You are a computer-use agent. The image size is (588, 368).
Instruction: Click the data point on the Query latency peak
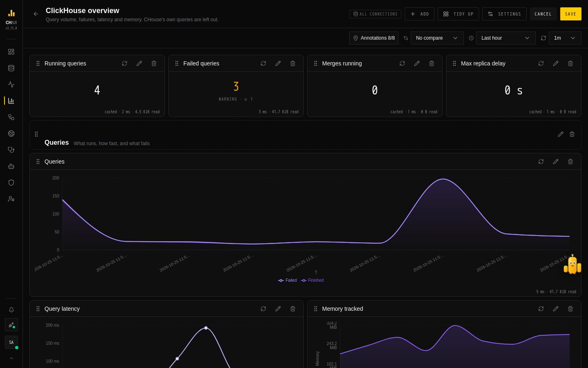point(206,328)
